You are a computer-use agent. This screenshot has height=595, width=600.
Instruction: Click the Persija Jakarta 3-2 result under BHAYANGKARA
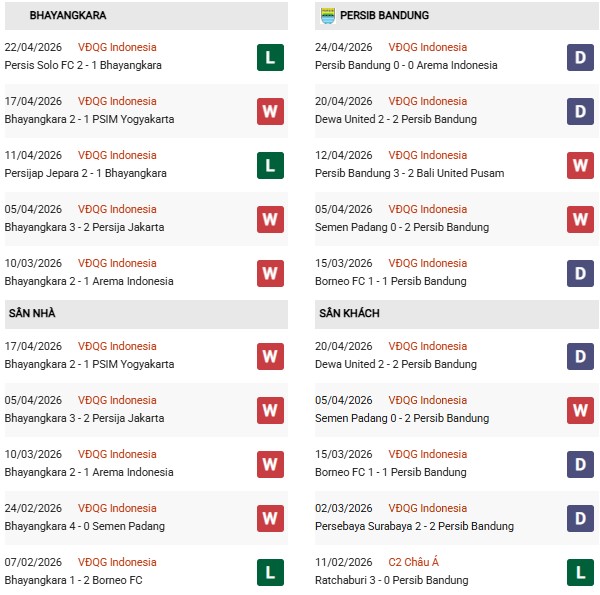pyautogui.click(x=84, y=227)
